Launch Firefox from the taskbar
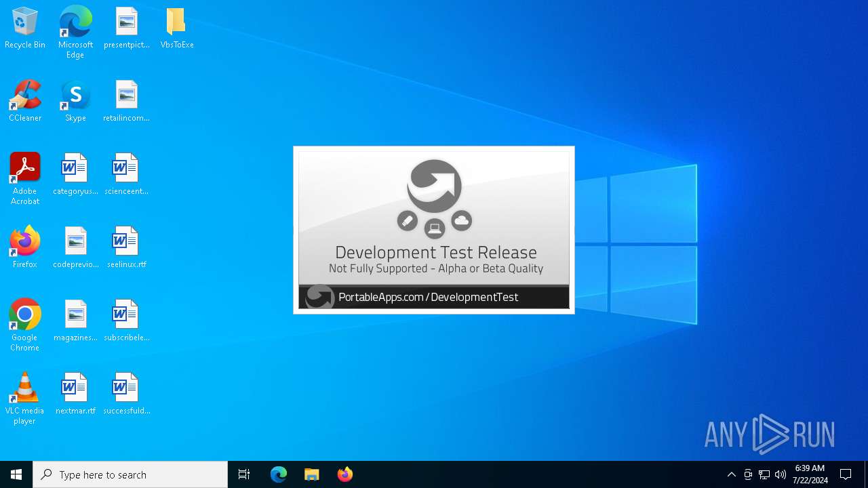The width and height of the screenshot is (868, 488). pos(345,474)
